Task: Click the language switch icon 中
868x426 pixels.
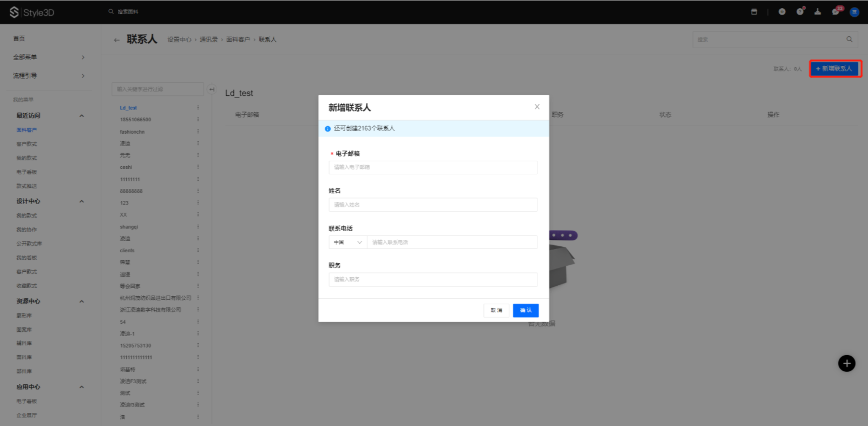Action: point(782,12)
